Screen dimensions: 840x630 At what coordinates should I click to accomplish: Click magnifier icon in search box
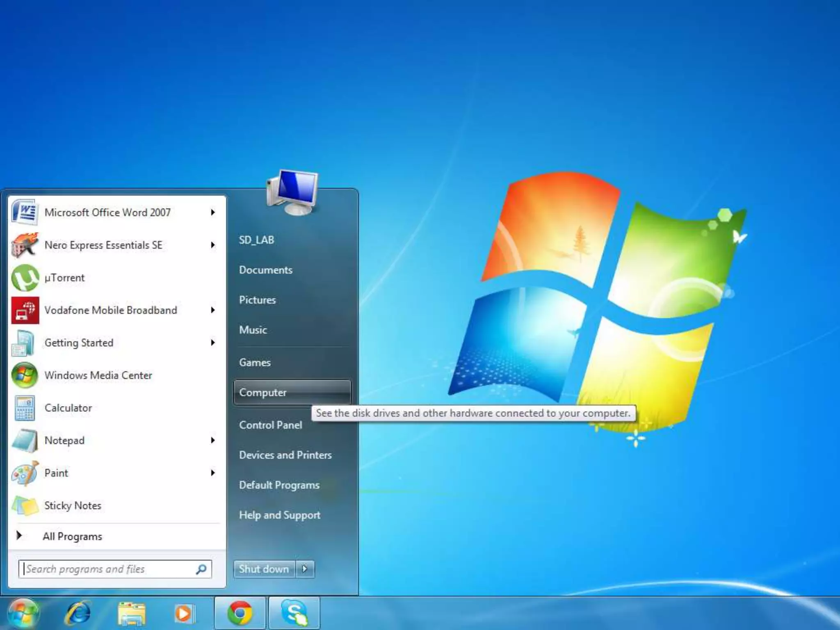pos(201,569)
